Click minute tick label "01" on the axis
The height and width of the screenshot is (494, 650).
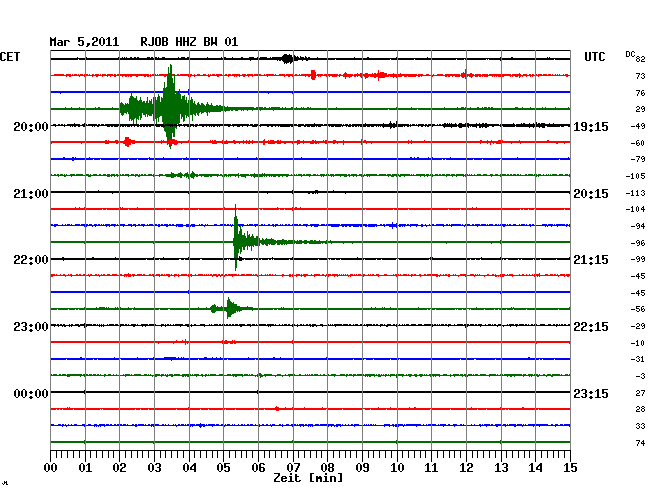click(x=85, y=468)
